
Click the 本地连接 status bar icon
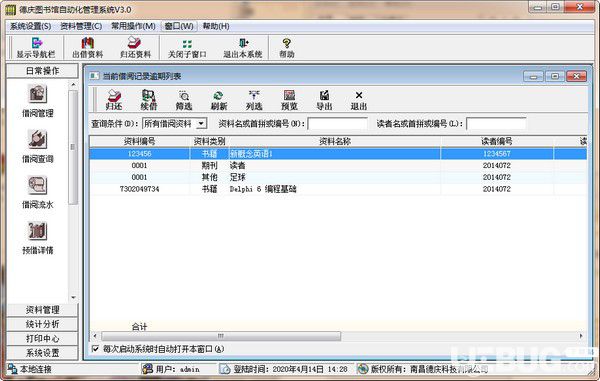coord(13,369)
